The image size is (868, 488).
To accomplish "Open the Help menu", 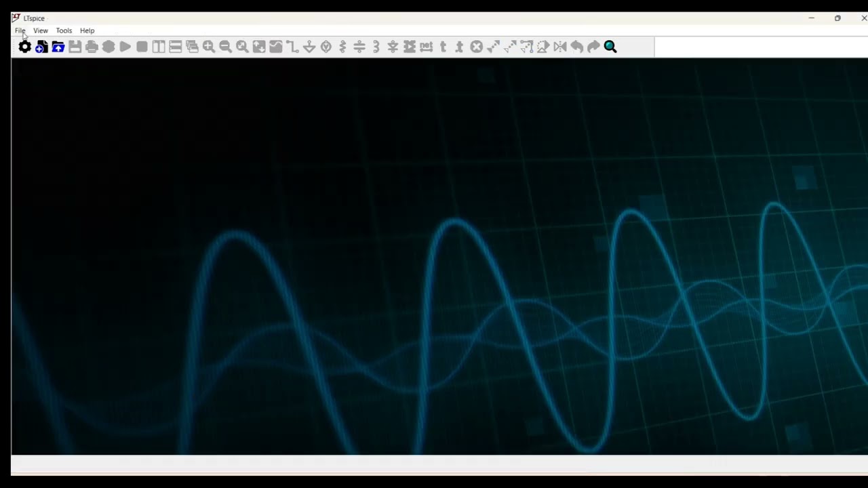I will (87, 30).
